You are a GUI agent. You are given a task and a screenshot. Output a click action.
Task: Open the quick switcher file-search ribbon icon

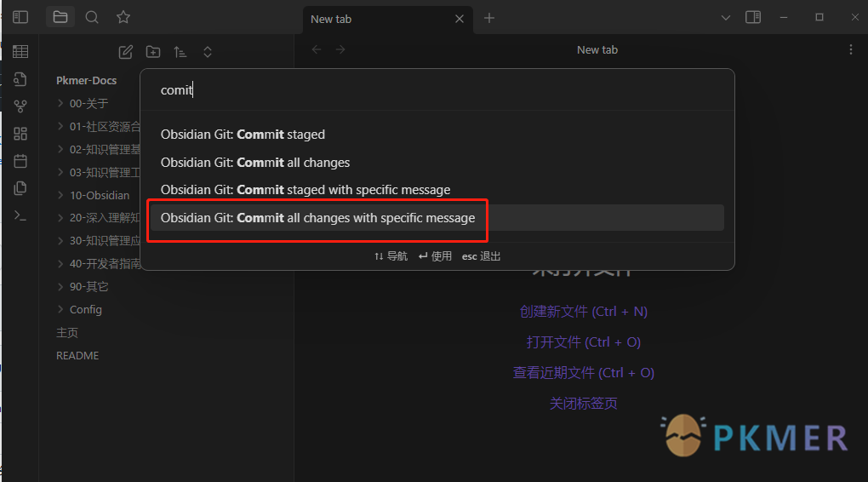[20, 79]
